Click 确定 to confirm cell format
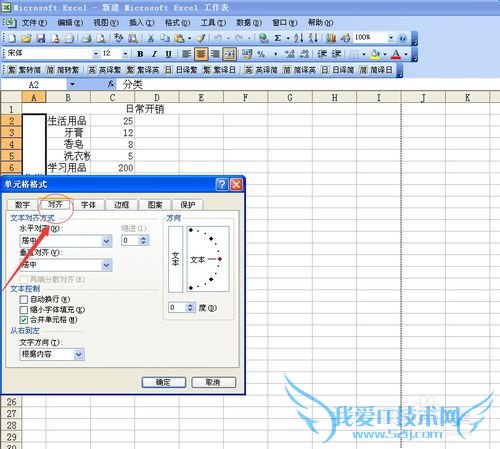The image size is (500, 449). coord(163,382)
